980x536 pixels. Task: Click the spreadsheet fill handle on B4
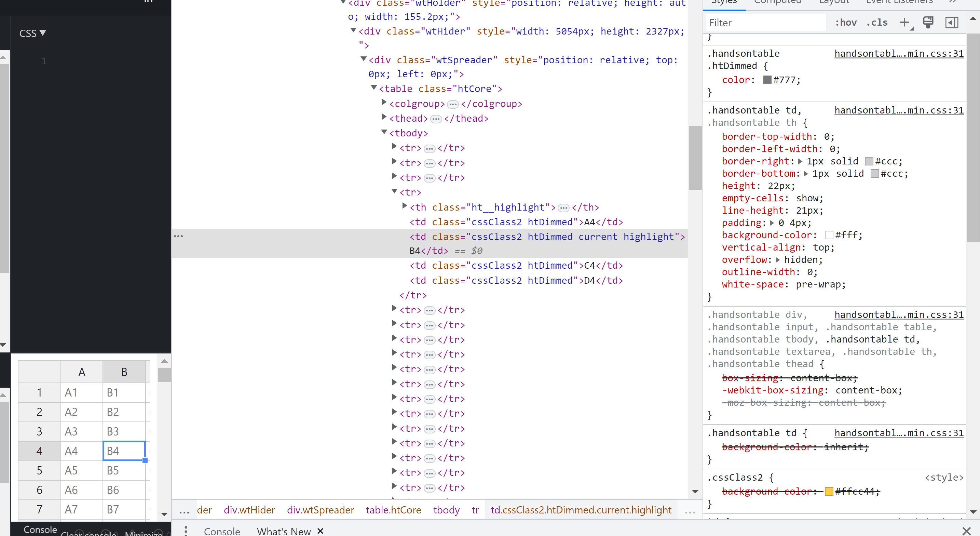pyautogui.click(x=145, y=460)
